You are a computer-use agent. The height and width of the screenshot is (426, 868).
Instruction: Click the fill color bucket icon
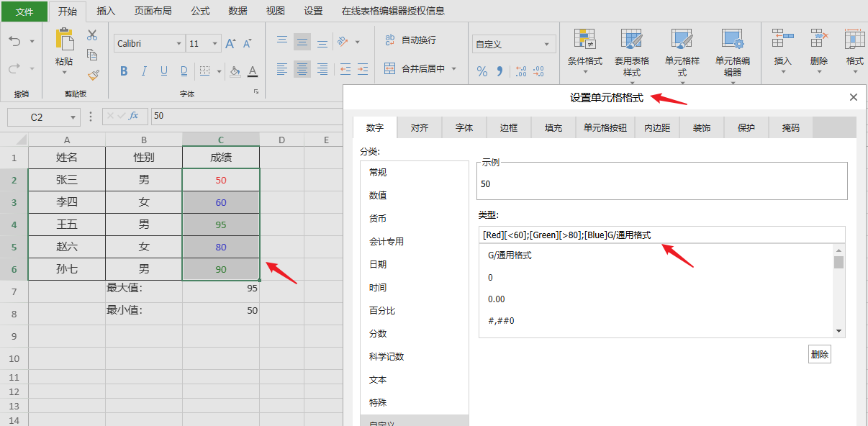point(234,71)
